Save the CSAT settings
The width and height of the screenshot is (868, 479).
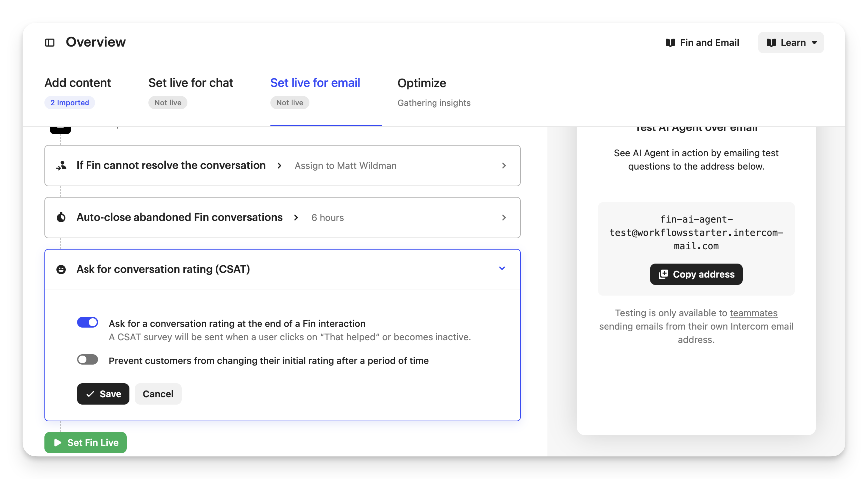[103, 394]
